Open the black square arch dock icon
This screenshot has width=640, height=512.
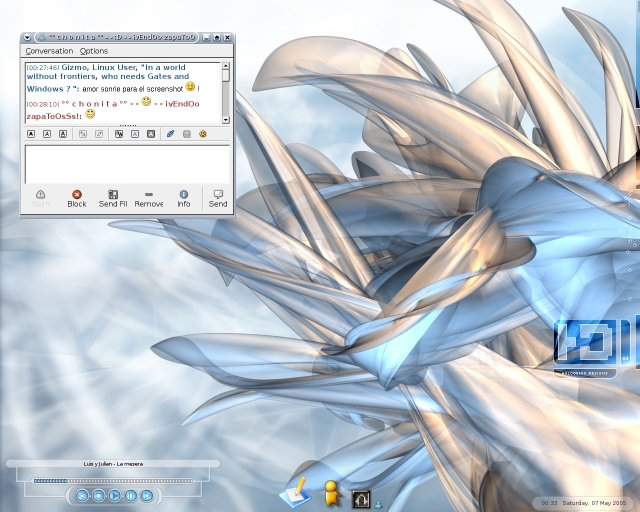(361, 499)
